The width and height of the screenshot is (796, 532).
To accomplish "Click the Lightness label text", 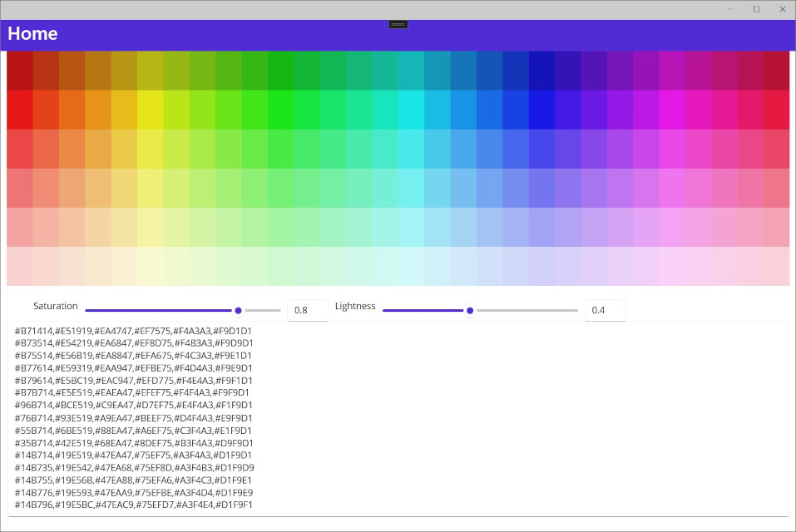I will 355,306.
